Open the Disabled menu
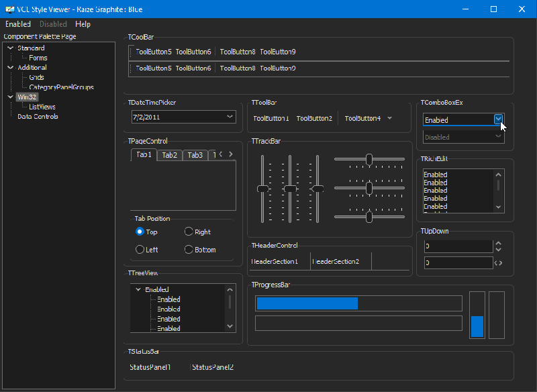The width and height of the screenshot is (537, 392). click(53, 23)
